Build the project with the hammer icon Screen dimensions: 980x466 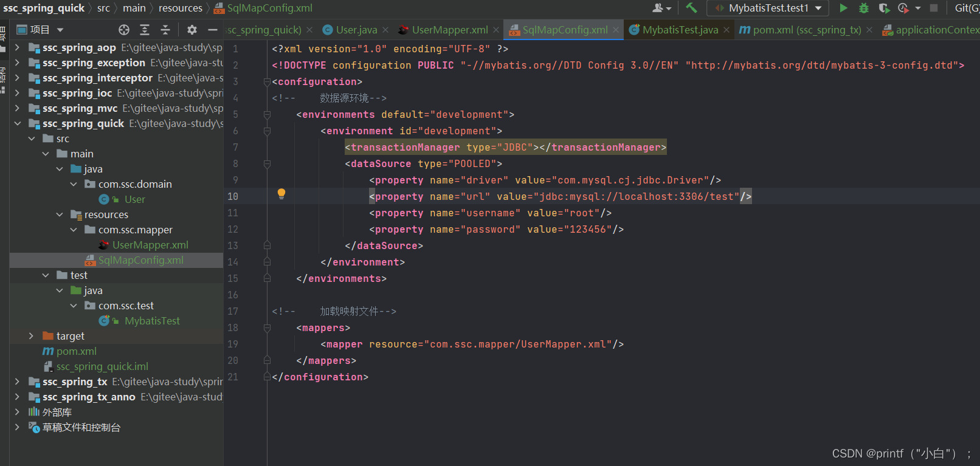[691, 8]
